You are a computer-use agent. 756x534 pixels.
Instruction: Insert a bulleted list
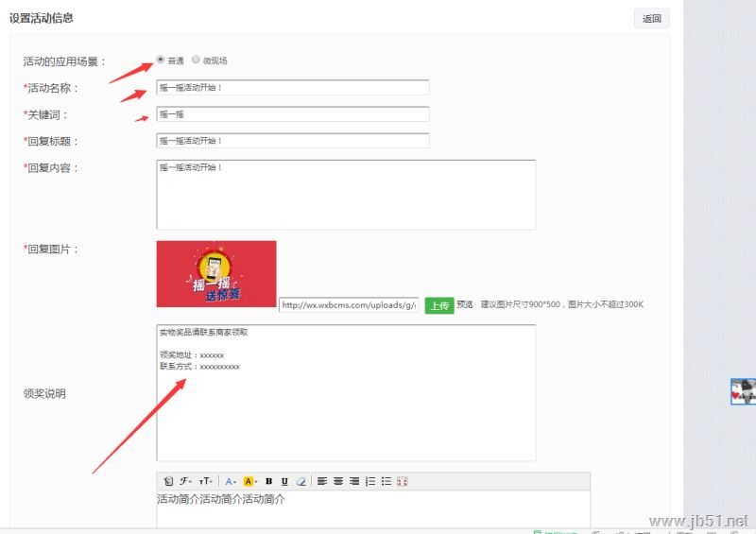pos(387,481)
